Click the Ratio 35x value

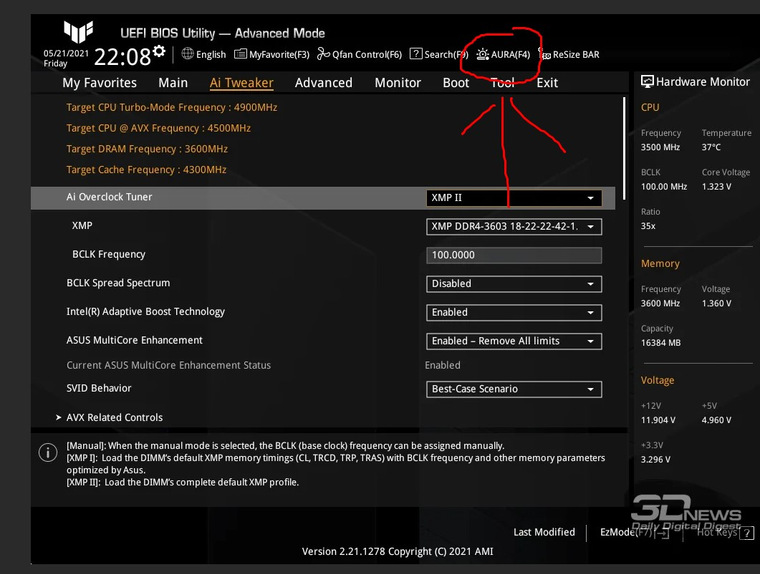[x=648, y=226]
